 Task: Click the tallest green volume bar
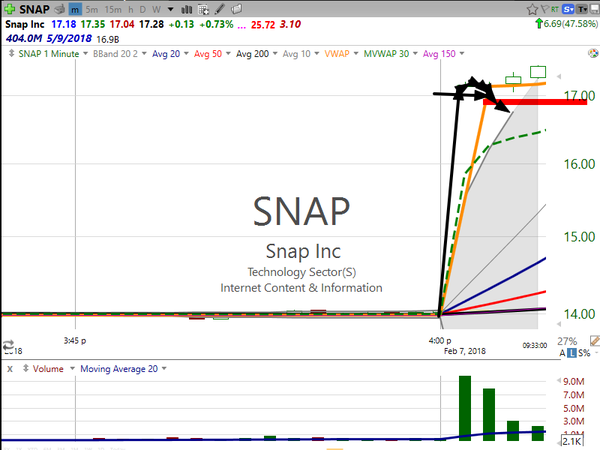click(x=465, y=408)
